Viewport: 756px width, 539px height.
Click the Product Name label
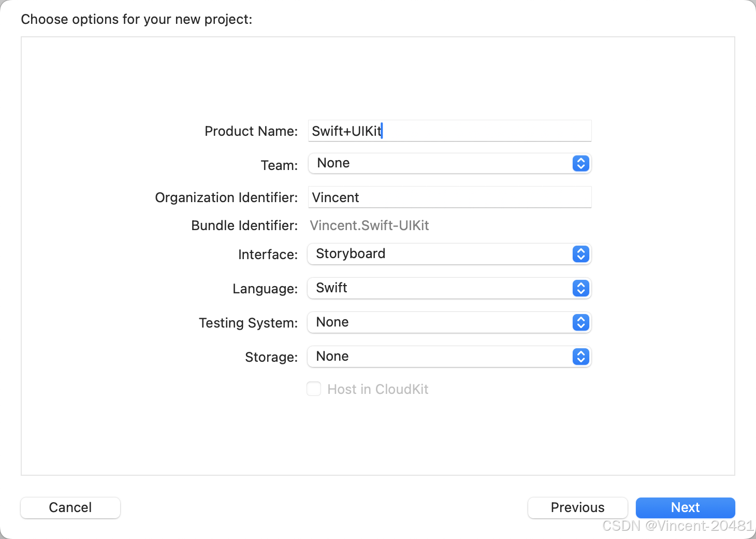251,131
